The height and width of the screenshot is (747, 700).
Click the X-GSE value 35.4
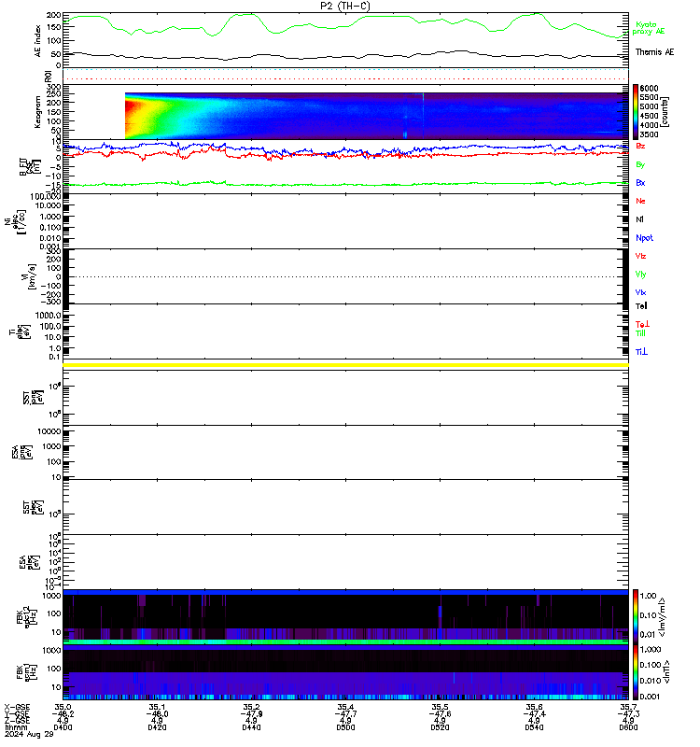point(345,707)
